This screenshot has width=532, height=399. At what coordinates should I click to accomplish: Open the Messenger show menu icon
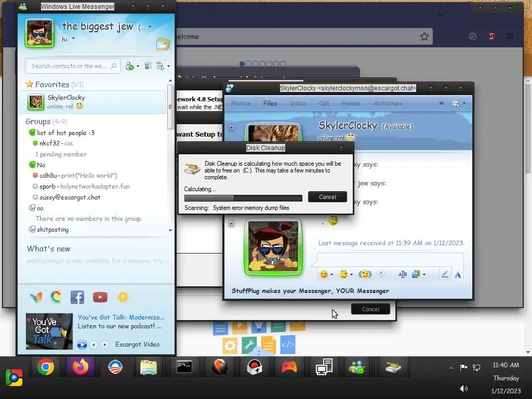(x=160, y=66)
